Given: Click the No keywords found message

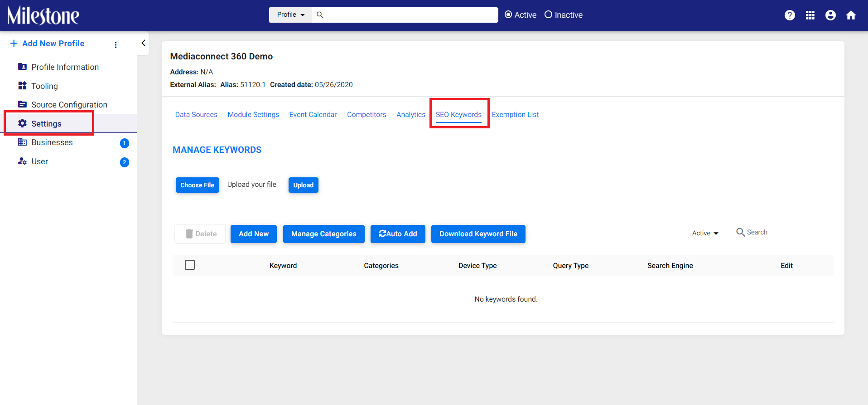Looking at the screenshot, I should point(506,299).
